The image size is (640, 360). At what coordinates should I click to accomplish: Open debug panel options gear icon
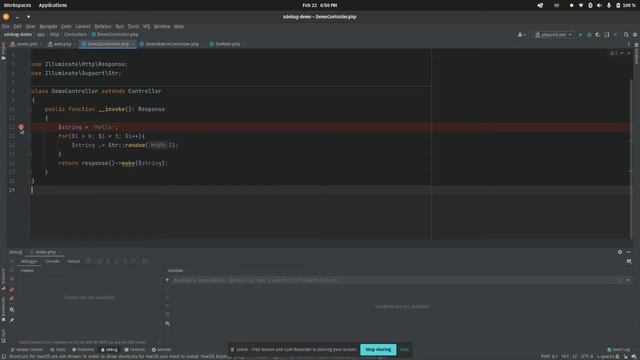tap(620, 252)
